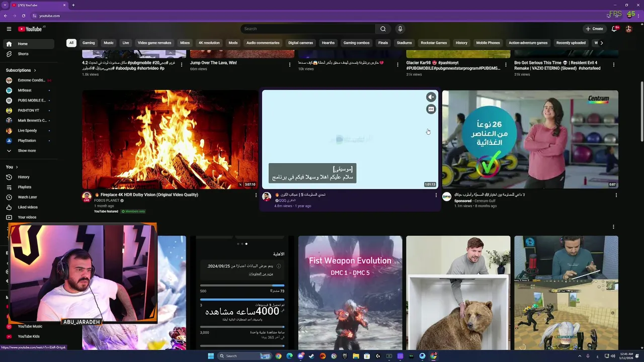Click Jump Over The Lava, Win! title
Screen dimensions: 644x362
click(x=213, y=63)
